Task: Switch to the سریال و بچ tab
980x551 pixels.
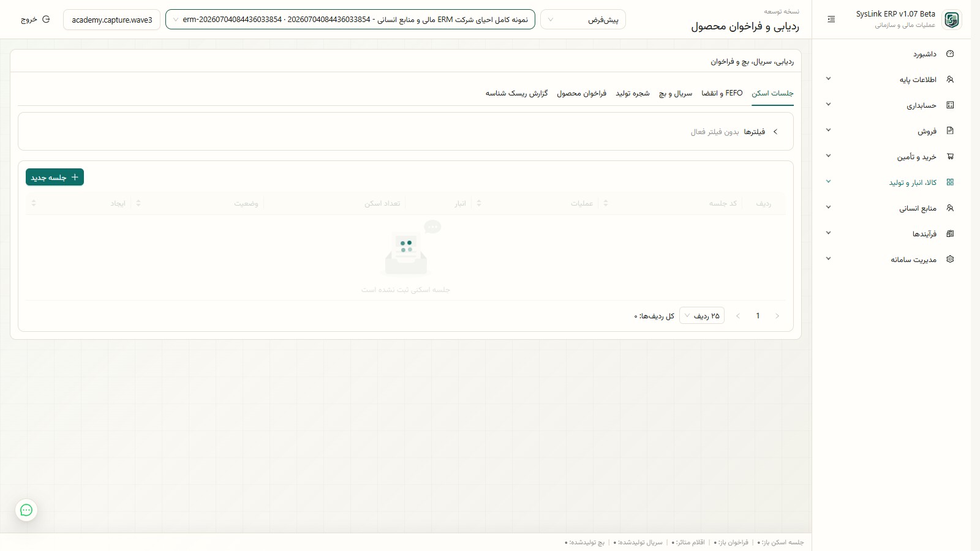Action: tap(676, 93)
